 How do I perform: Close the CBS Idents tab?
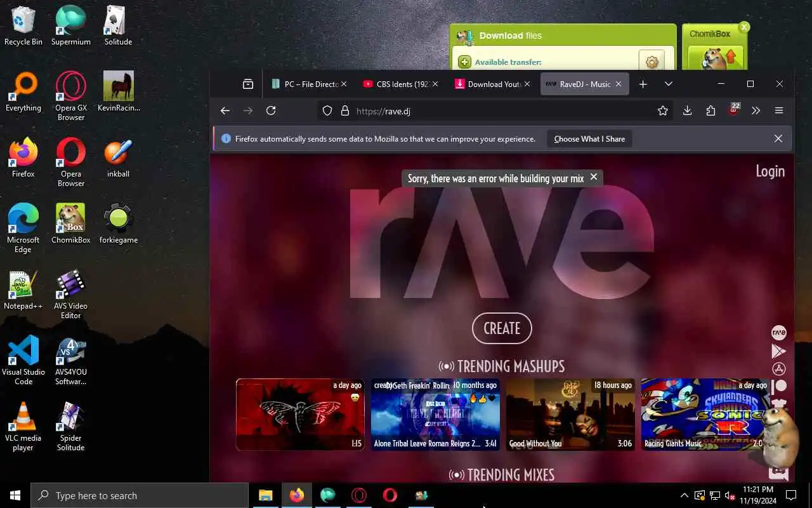pyautogui.click(x=435, y=84)
